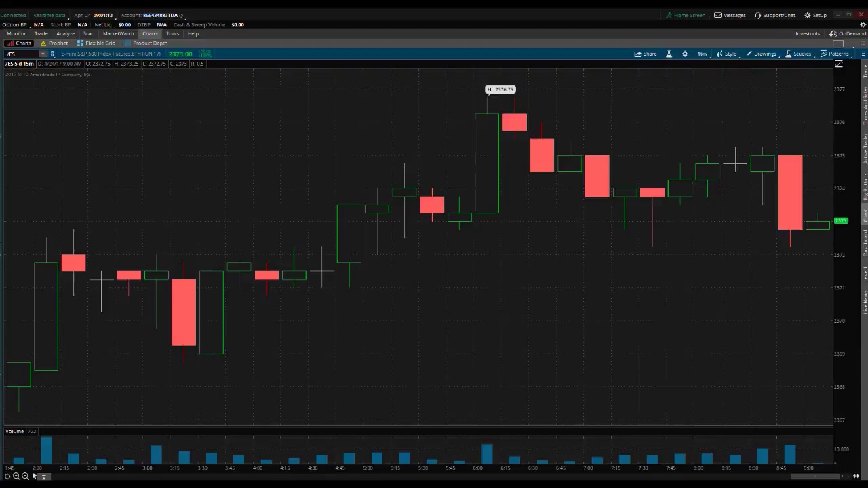Open the Studies dropdown menu
868x488 pixels.
tap(798, 54)
